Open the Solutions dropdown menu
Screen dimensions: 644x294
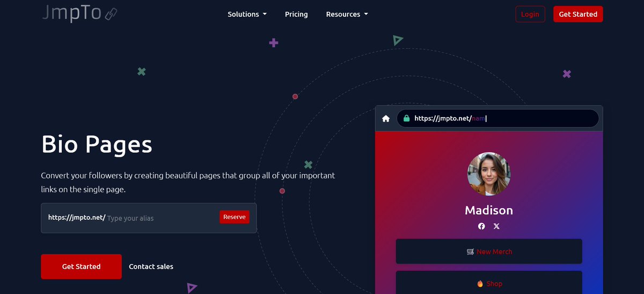(x=247, y=15)
